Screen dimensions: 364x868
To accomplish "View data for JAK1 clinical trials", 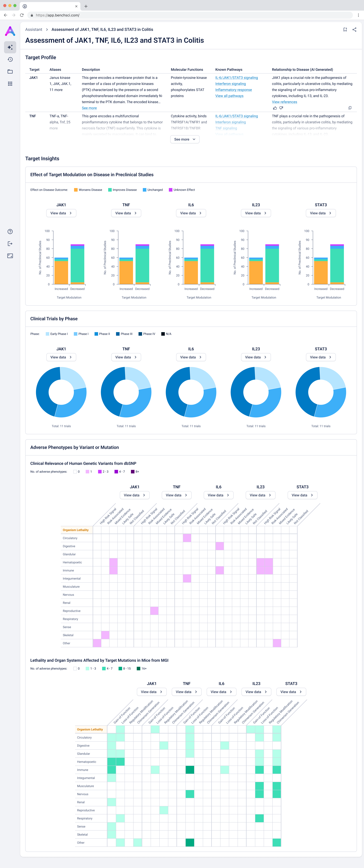I will (61, 357).
